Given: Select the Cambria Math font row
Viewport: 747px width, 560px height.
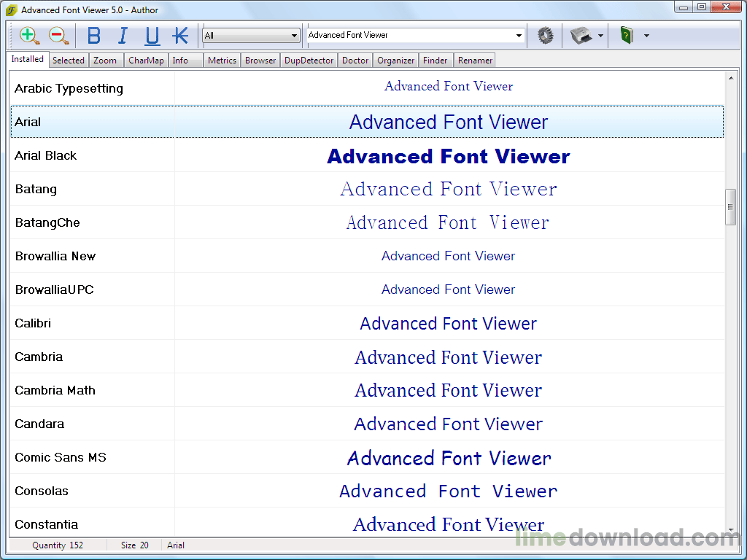Looking at the screenshot, I should pyautogui.click(x=367, y=390).
